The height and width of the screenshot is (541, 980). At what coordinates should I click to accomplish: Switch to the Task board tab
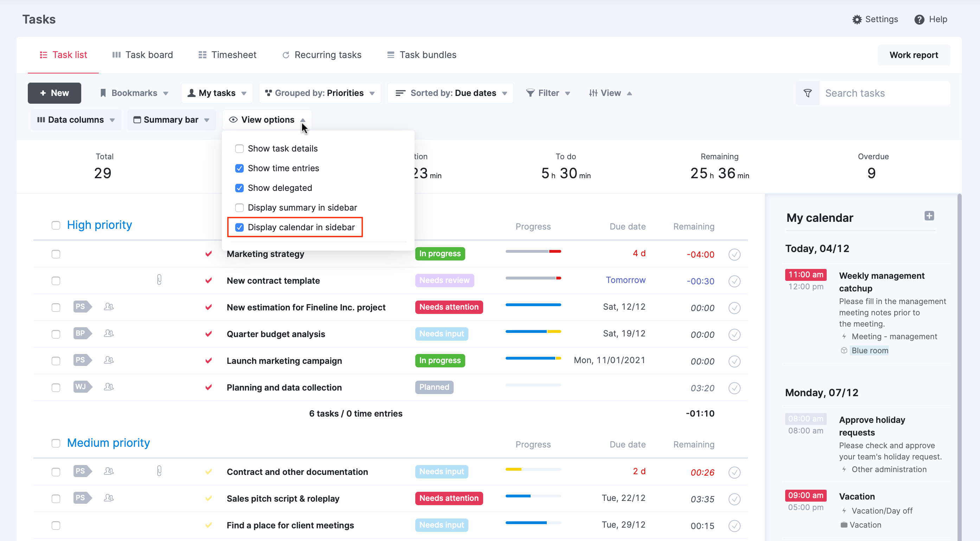coord(143,55)
